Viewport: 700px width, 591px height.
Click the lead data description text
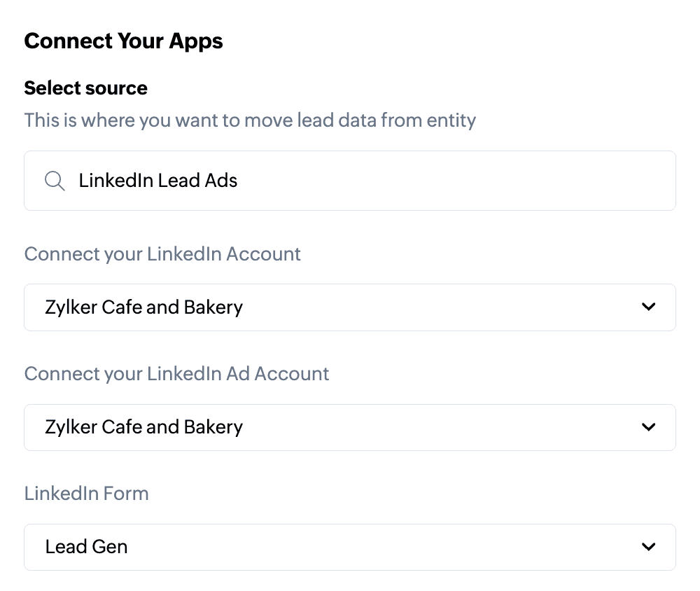tap(250, 120)
